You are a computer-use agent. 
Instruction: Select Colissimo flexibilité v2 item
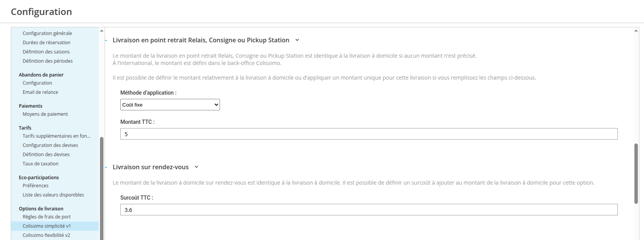pyautogui.click(x=47, y=235)
